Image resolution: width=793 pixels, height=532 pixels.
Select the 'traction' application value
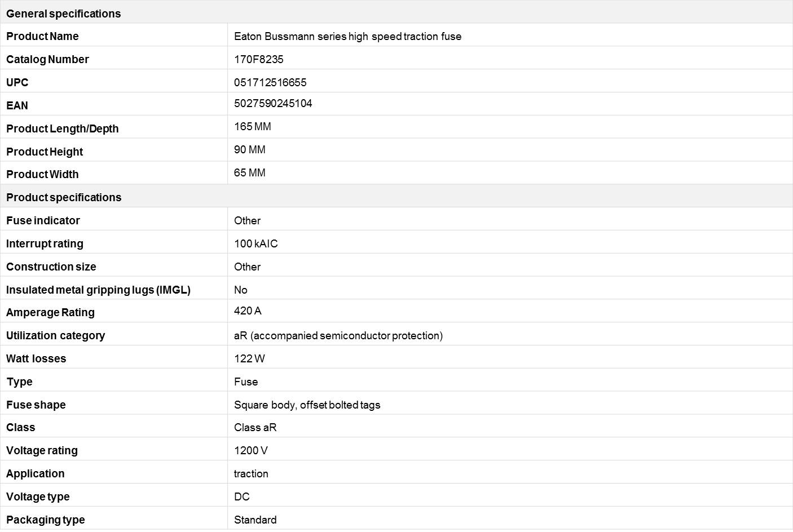pyautogui.click(x=251, y=473)
